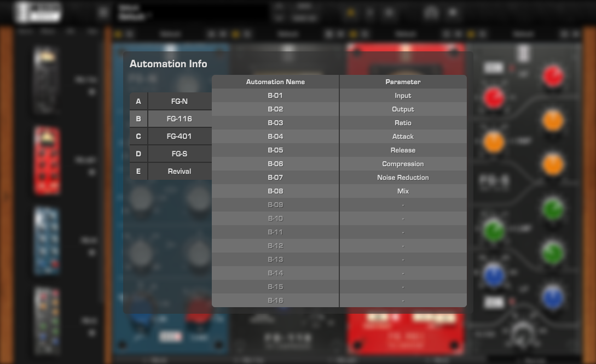Open the Default preset dropdown above the FG-N module
Image resolution: width=596 pixels, height=364 pixels.
coord(170,33)
